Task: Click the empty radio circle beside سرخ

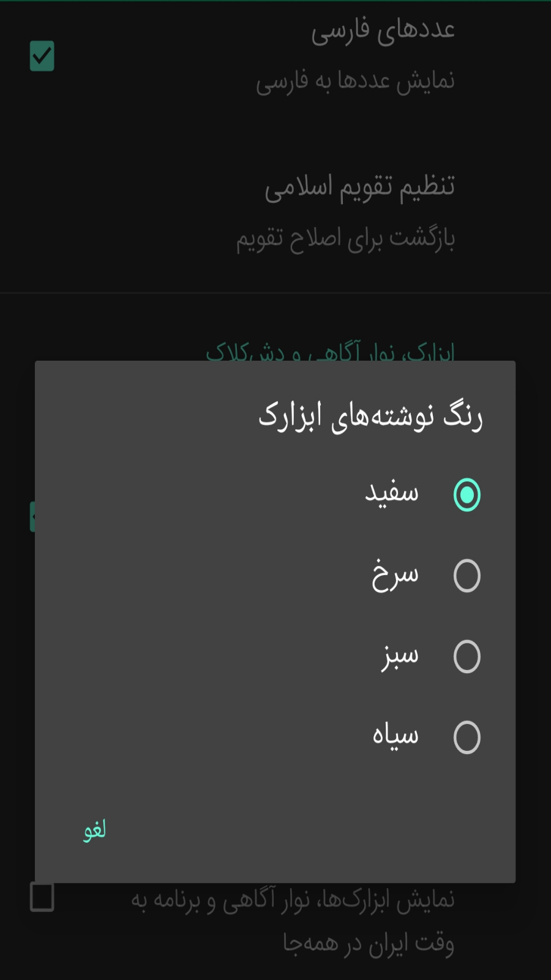Action: coord(467,576)
